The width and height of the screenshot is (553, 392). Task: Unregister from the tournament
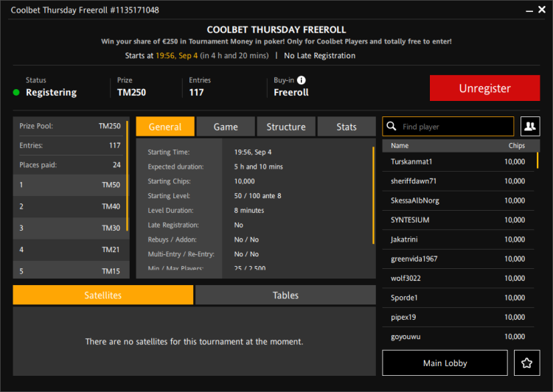pos(484,88)
